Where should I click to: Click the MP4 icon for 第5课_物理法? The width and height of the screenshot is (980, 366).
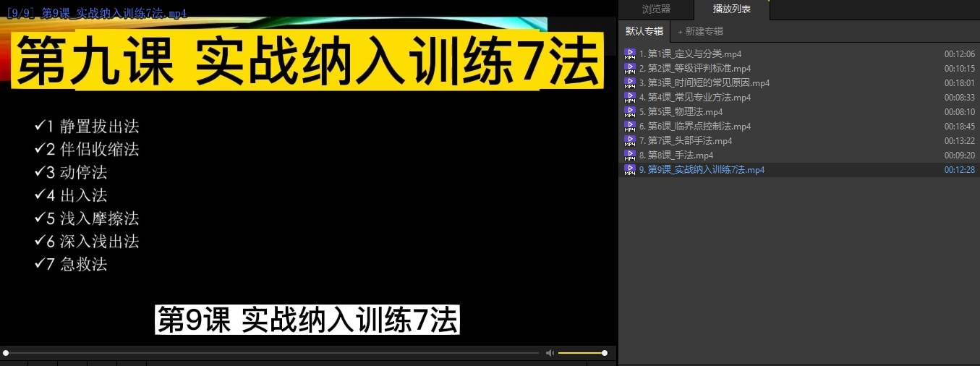630,112
